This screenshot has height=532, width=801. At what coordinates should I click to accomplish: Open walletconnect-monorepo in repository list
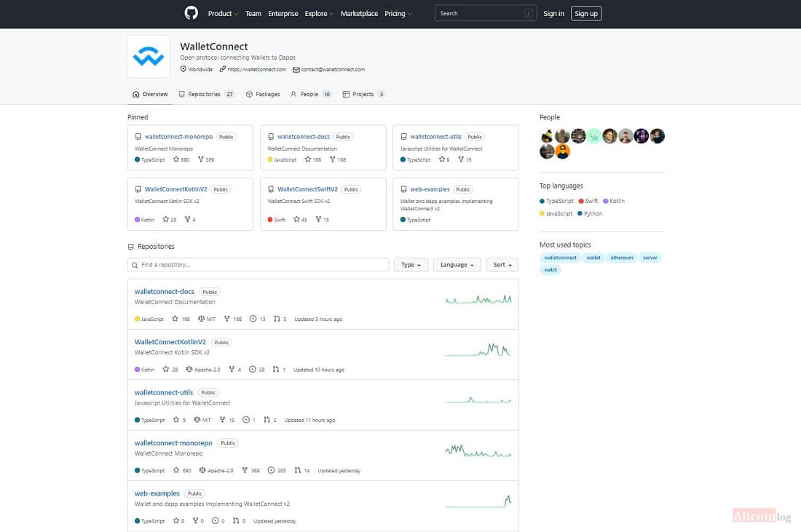click(173, 443)
